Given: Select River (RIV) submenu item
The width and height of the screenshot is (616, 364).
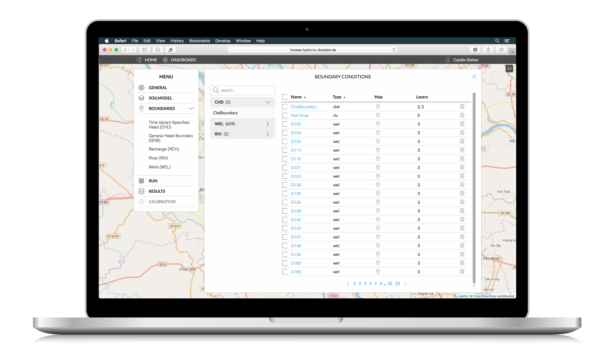Looking at the screenshot, I should click(x=158, y=158).
